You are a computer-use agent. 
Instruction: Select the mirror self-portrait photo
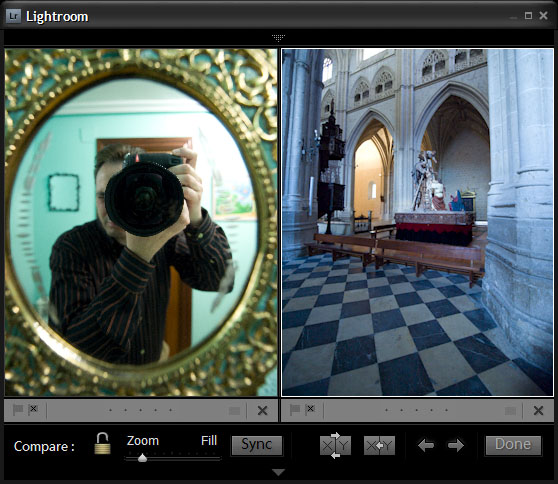[x=141, y=222]
